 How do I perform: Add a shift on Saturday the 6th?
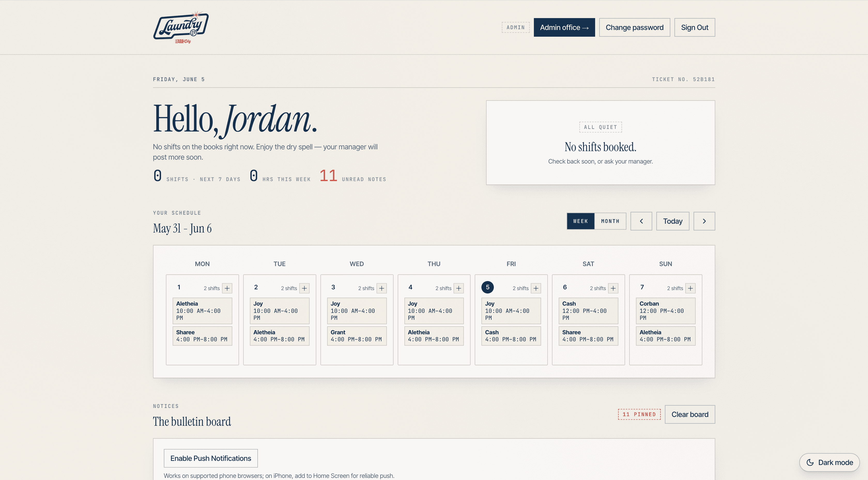(x=613, y=288)
